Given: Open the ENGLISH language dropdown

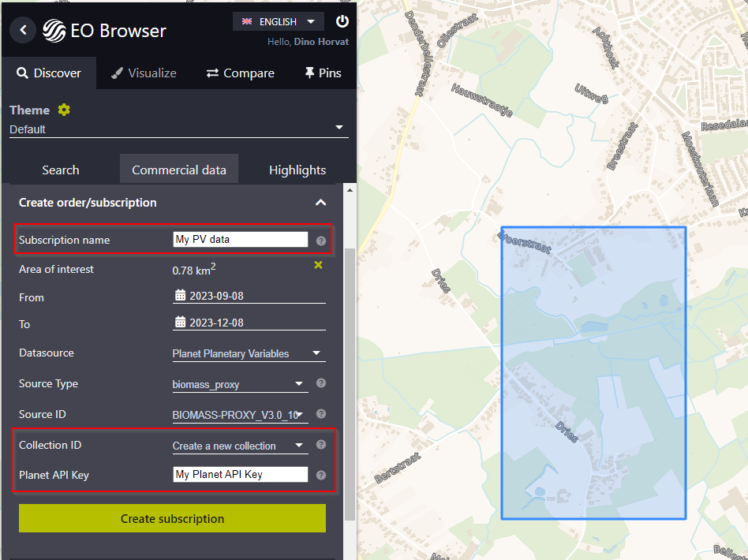Looking at the screenshot, I should [278, 21].
